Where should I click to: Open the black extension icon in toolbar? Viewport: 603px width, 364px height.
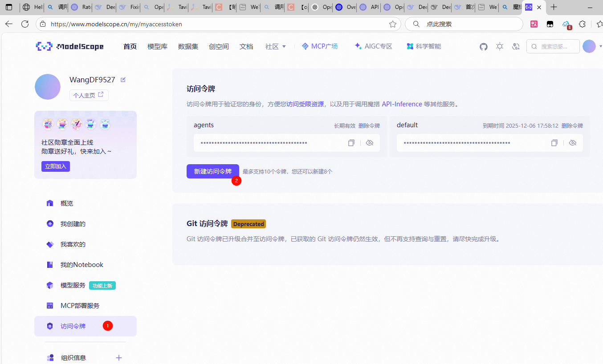(x=550, y=24)
